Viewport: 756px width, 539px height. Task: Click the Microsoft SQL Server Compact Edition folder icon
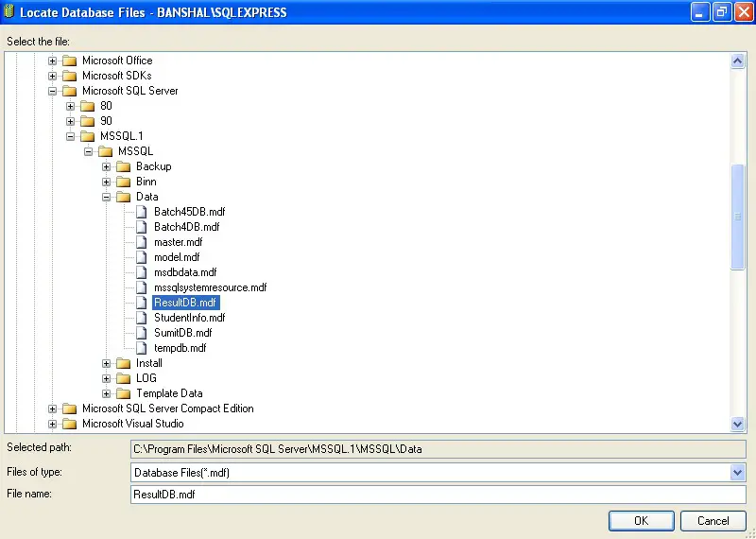click(70, 409)
